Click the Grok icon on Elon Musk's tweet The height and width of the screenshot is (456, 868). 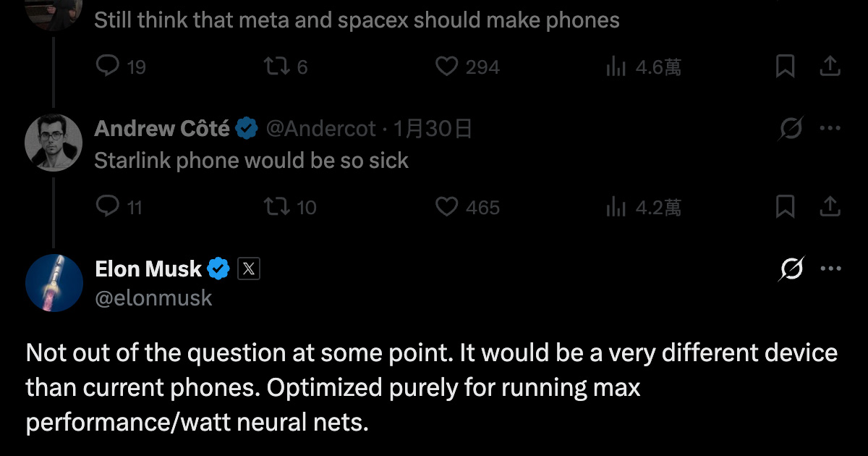coord(792,268)
